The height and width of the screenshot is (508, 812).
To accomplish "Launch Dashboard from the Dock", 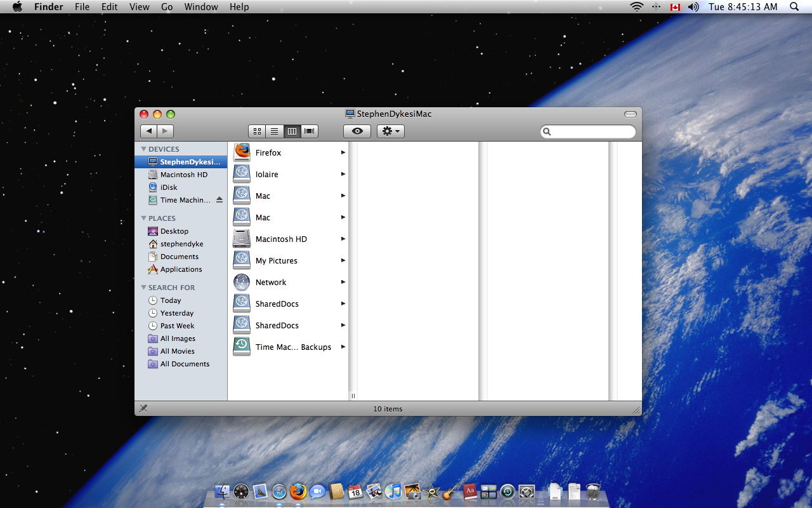I will coord(241,491).
